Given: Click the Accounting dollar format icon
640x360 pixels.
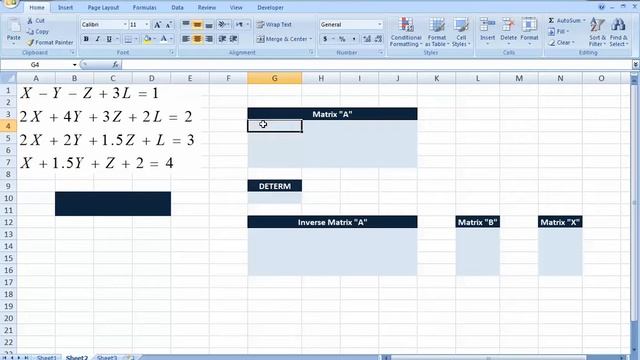Looking at the screenshot, I should coord(325,39).
